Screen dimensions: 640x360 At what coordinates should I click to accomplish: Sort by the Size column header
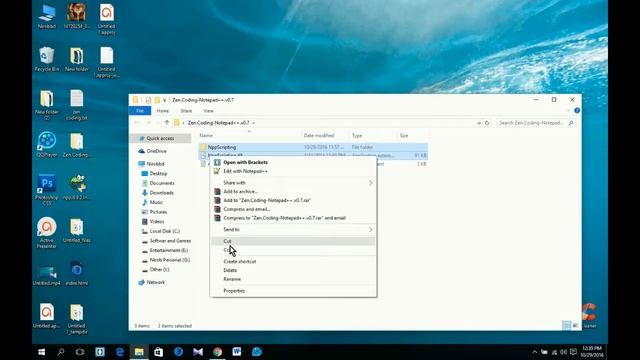click(x=404, y=136)
